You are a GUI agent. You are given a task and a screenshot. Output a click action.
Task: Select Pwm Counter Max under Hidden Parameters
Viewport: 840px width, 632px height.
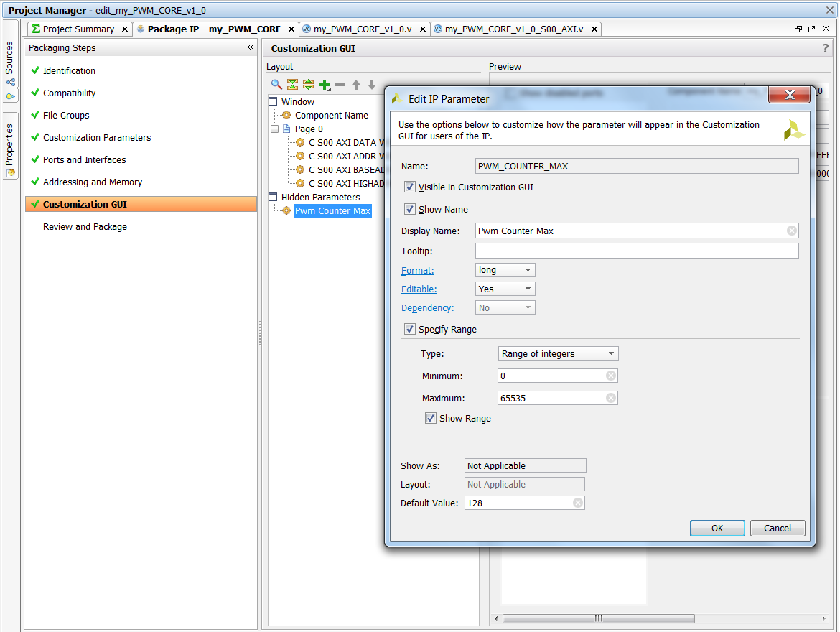pos(332,210)
